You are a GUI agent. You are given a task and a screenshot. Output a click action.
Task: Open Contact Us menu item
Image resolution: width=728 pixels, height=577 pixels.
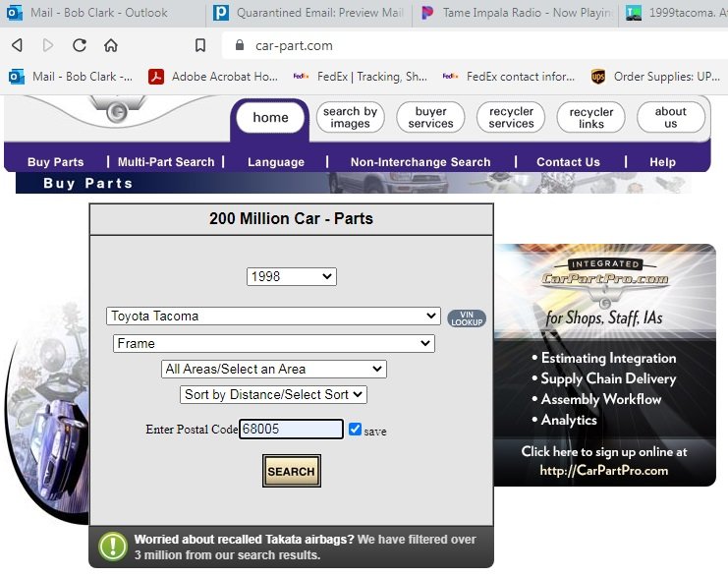point(568,161)
